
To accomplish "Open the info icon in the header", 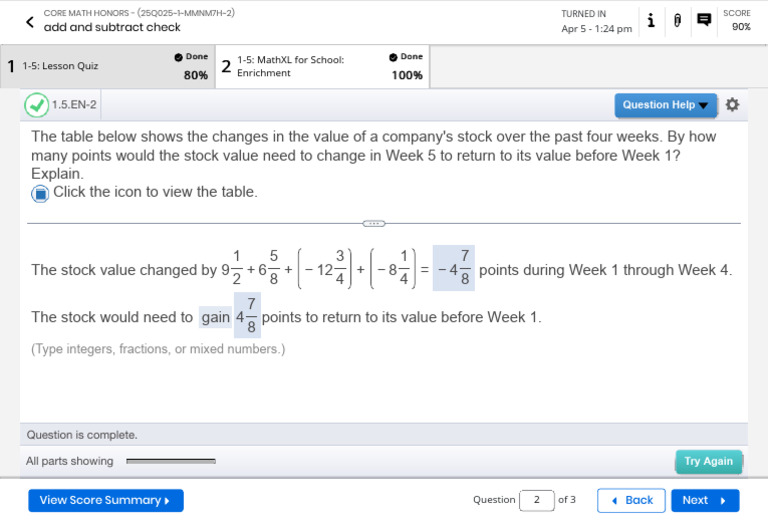I will coord(651,20).
